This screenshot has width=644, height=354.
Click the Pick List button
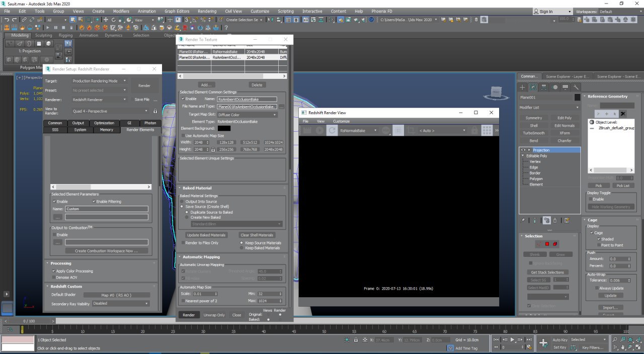tap(623, 186)
